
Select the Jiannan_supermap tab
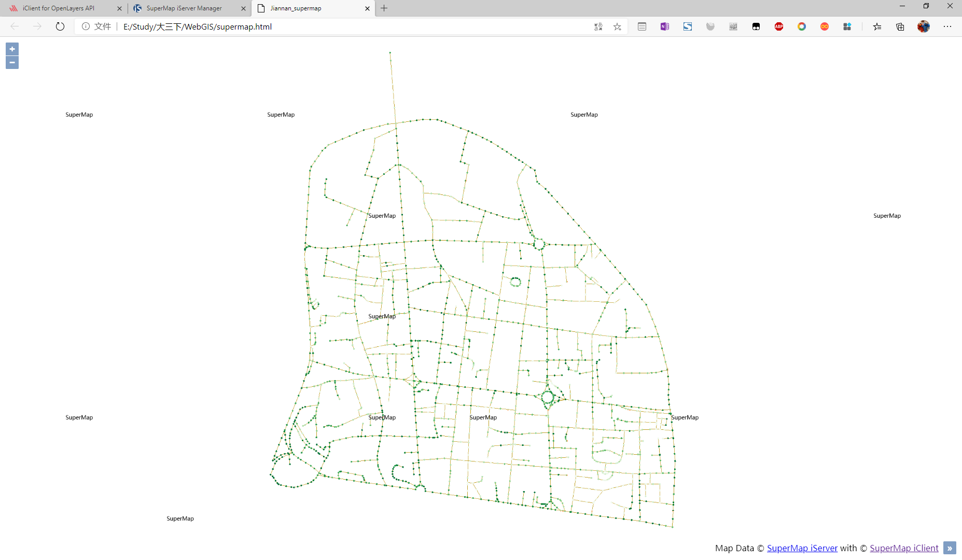coord(296,8)
